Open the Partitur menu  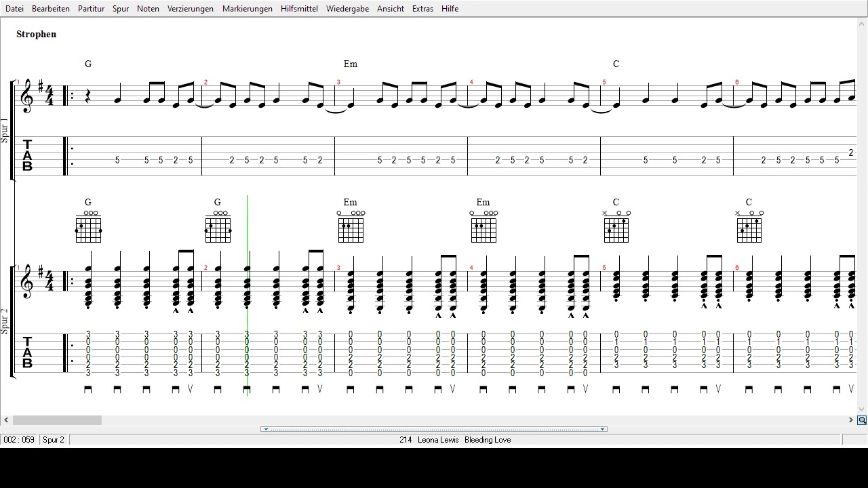pyautogui.click(x=91, y=9)
